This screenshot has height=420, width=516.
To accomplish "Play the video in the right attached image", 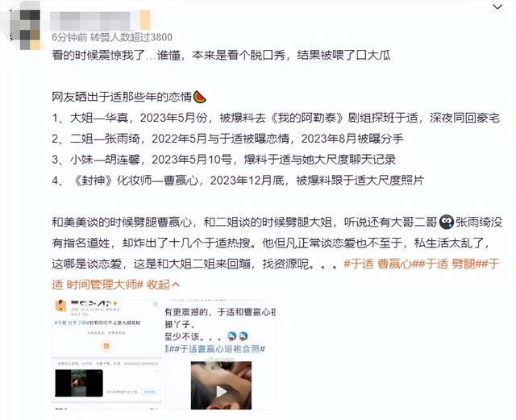I will (x=221, y=391).
